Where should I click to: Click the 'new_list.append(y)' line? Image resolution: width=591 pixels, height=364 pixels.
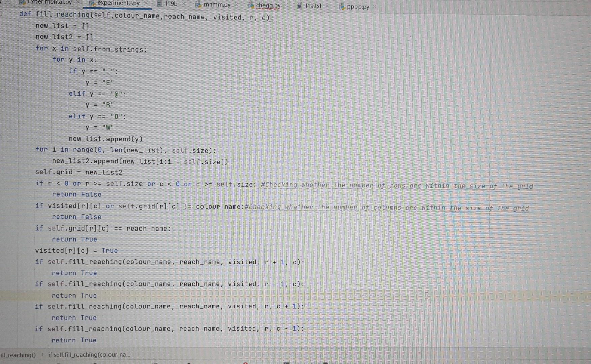pos(106,139)
